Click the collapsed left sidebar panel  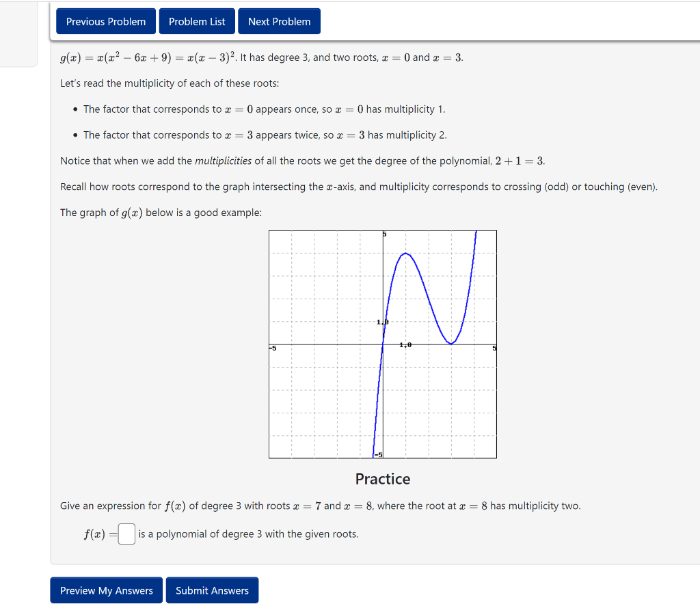pyautogui.click(x=19, y=34)
